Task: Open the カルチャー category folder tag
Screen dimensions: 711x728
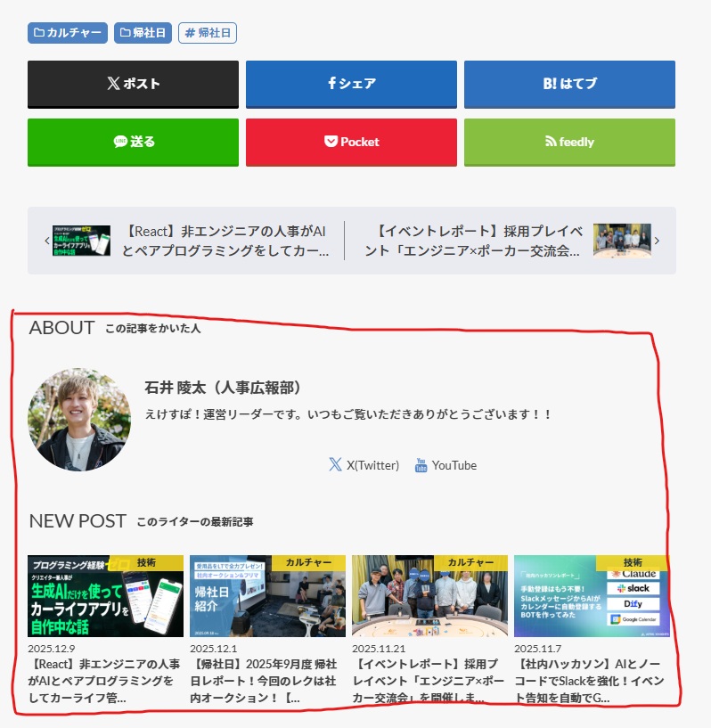Action: pyautogui.click(x=68, y=33)
